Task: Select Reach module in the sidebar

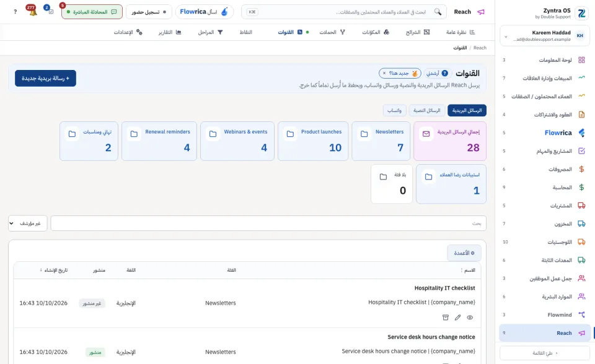Action: point(545,333)
